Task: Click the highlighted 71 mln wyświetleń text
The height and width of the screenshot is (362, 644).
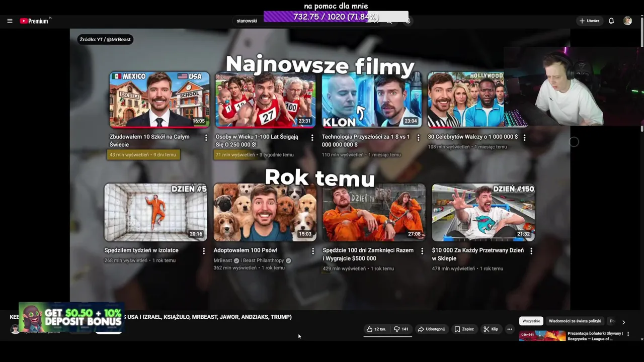Action: pyautogui.click(x=235, y=155)
